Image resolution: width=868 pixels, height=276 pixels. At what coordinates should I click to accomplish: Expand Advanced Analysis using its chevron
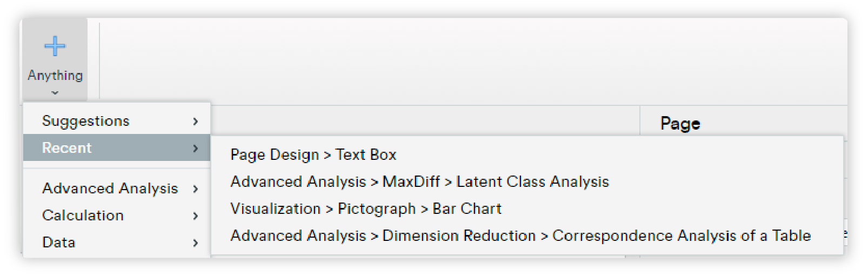pos(196,189)
